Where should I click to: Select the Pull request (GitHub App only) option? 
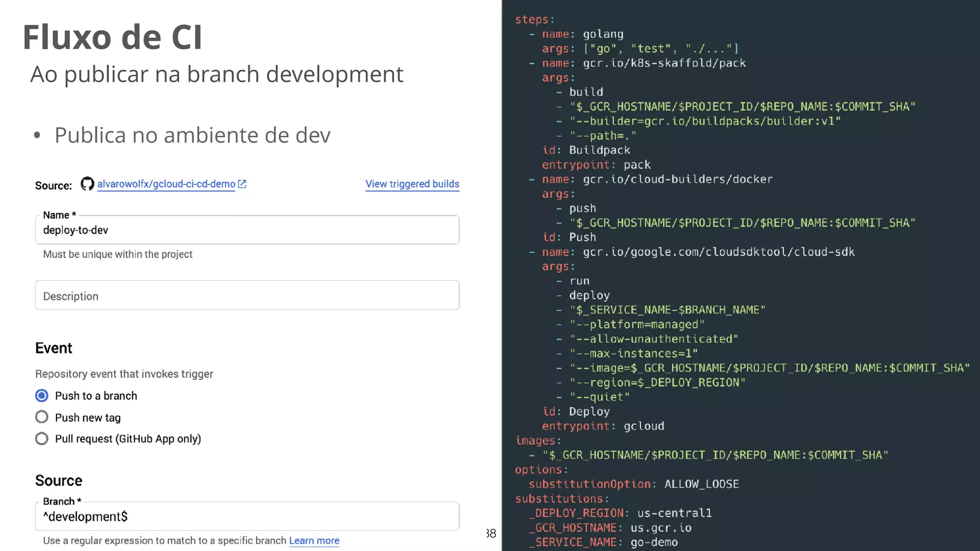point(42,439)
